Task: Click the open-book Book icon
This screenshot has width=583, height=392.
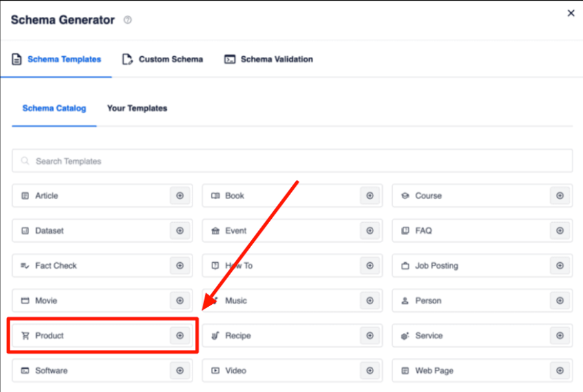Action: pos(215,196)
